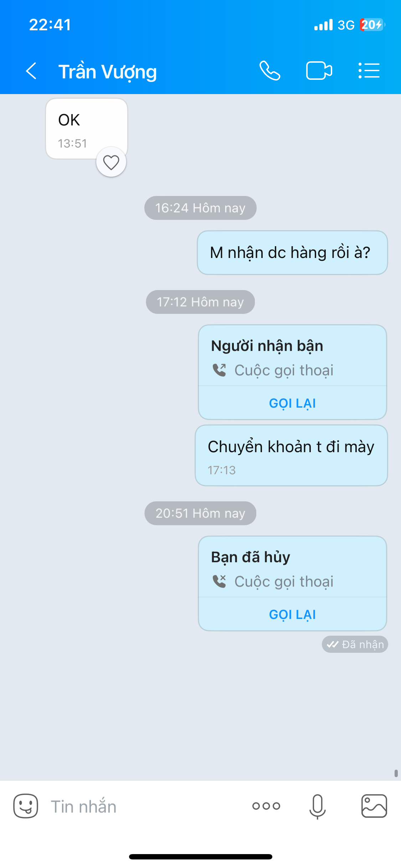Tap the OK message bubble

[87, 129]
